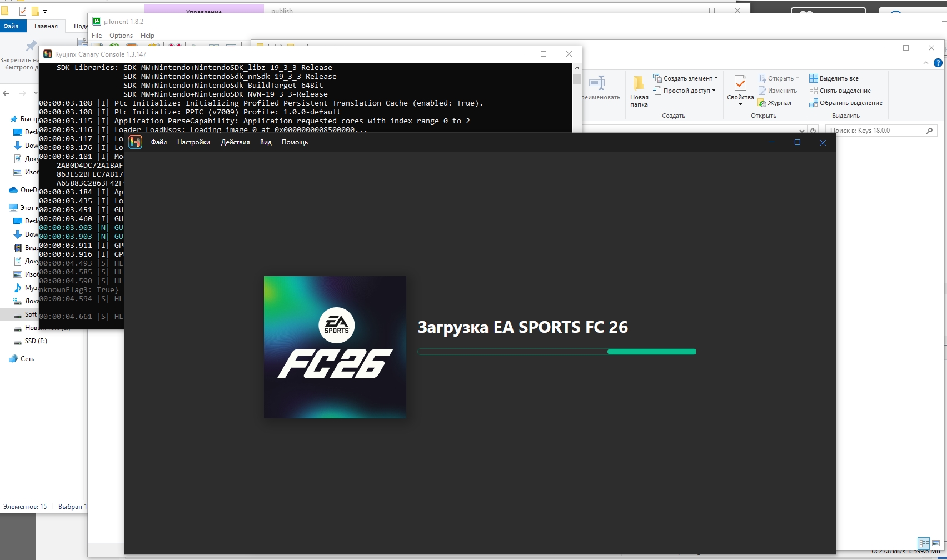Open the Customize Quick Access Toolbar dropdown
Viewport: 947px width, 560px height.
[x=46, y=11]
